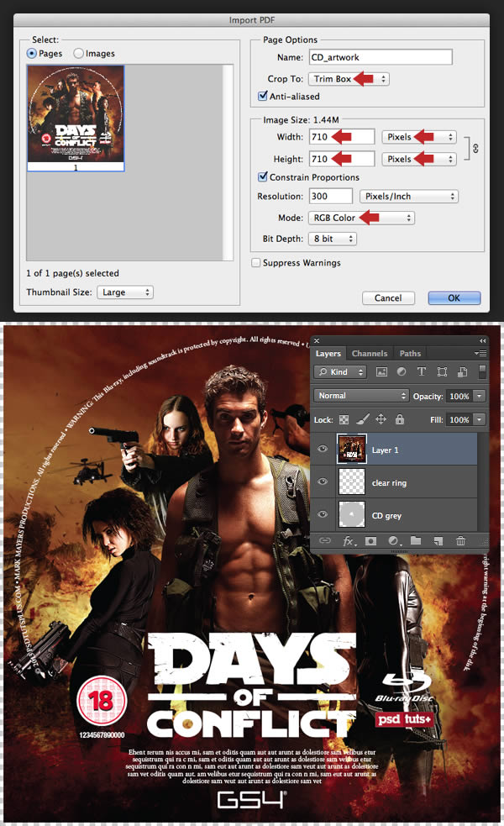The width and height of the screenshot is (504, 826).
Task: Open the Width units Pixels dropdown
Action: tap(418, 136)
